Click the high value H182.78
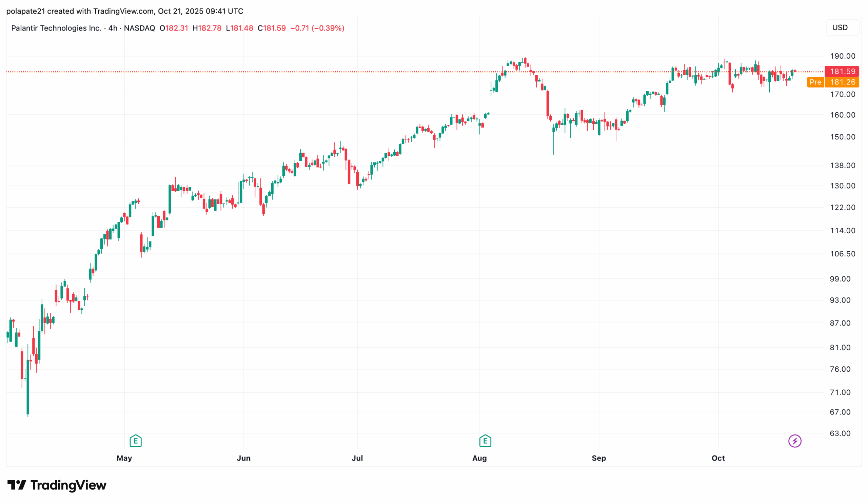 tap(207, 28)
